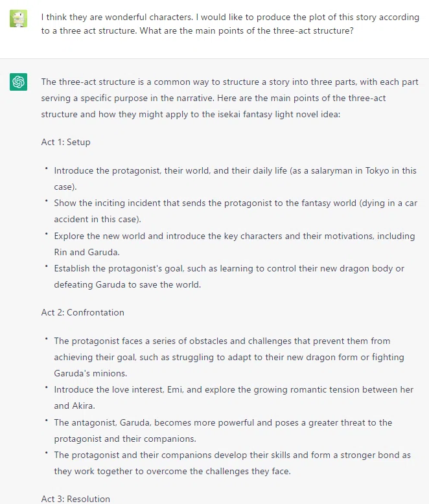Click the bullet starting 'Introduce the protagonist, their world'
Image resolution: width=429 pixels, height=504 pixels.
pos(235,179)
